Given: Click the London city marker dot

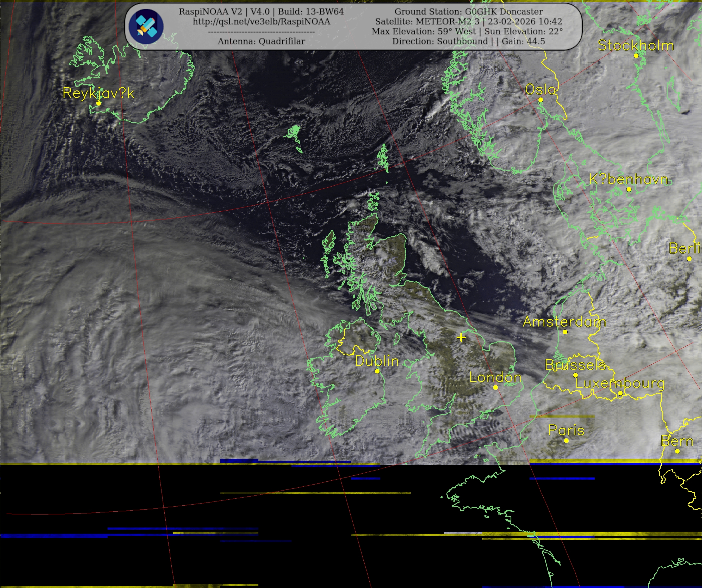Looking at the screenshot, I should coord(495,387).
